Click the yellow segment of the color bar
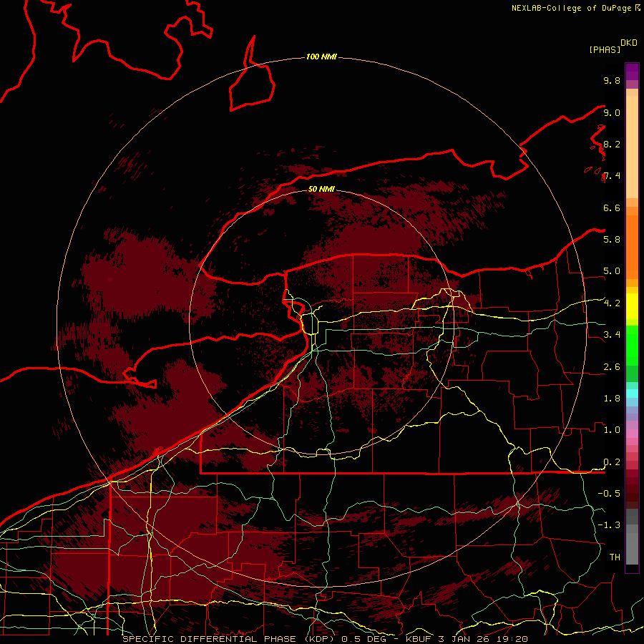The height and width of the screenshot is (644, 644). (x=632, y=306)
